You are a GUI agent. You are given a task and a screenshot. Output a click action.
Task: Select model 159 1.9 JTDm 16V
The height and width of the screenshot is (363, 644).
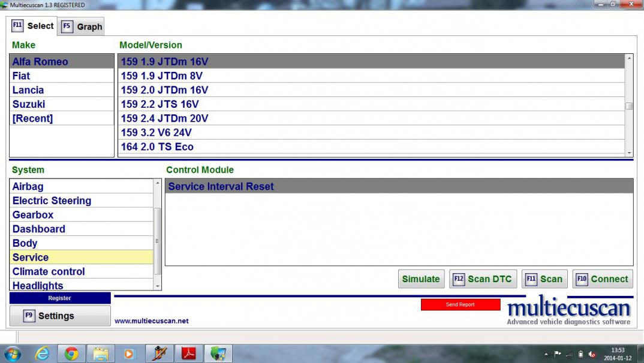click(372, 62)
